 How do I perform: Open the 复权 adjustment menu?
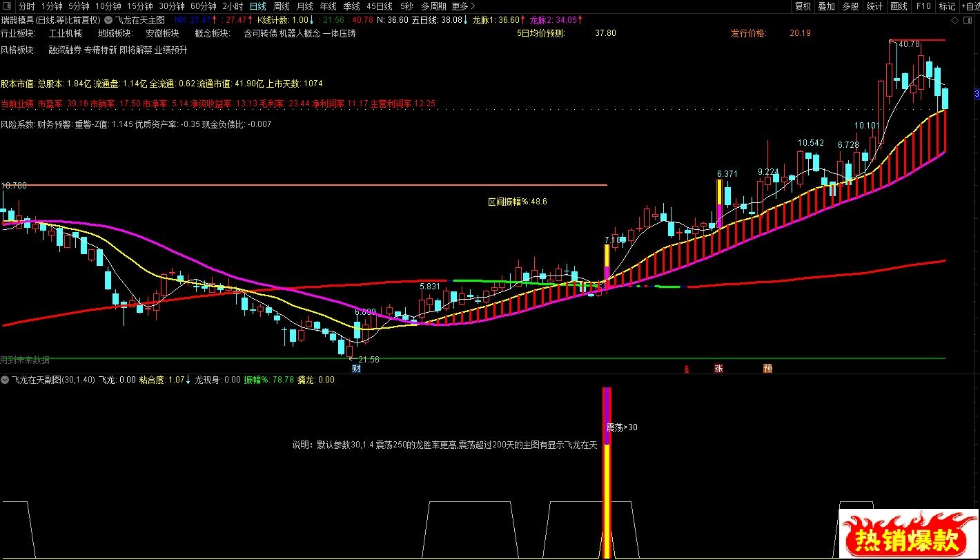[x=803, y=6]
